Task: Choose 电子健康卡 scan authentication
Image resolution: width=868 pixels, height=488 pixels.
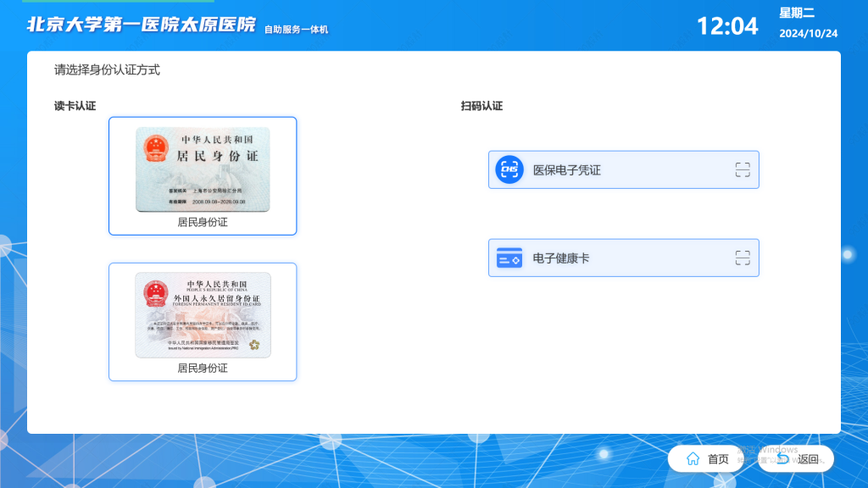Action: [623, 258]
